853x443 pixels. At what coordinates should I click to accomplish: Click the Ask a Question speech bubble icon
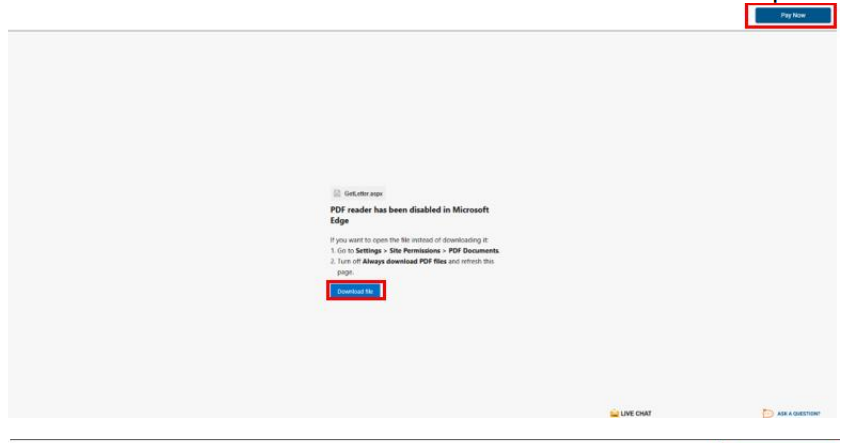point(767,413)
